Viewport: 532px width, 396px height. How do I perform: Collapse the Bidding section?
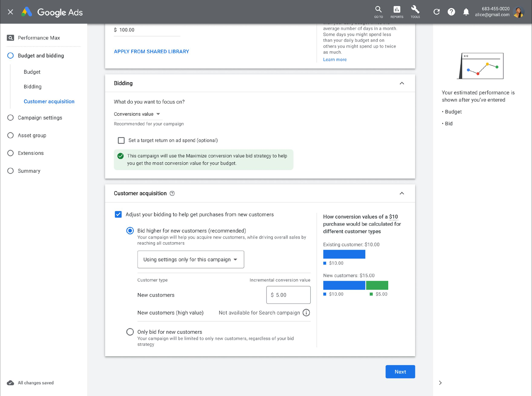[402, 83]
